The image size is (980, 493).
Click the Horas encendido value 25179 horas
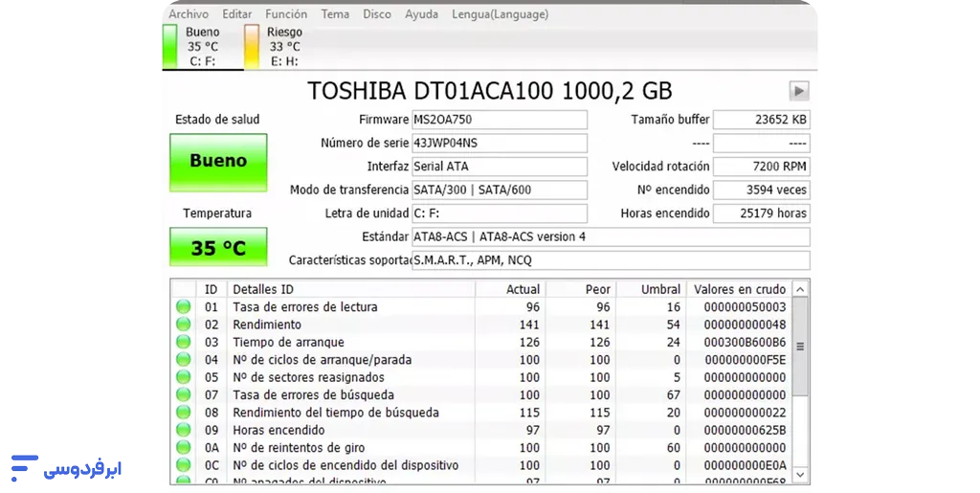pyautogui.click(x=761, y=213)
